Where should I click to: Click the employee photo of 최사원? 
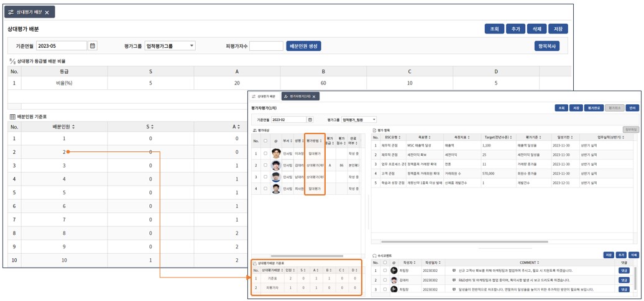(x=276, y=189)
